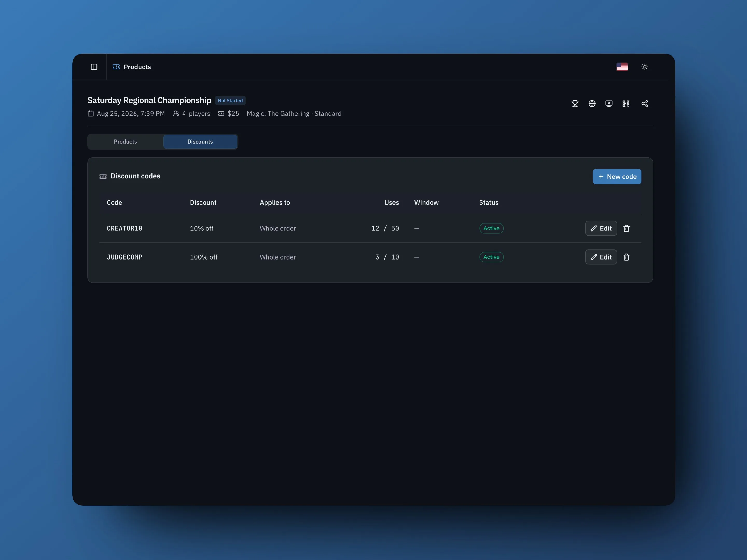Click the JUDGECOMP code text
Screen dimensions: 747x560
tap(125, 257)
